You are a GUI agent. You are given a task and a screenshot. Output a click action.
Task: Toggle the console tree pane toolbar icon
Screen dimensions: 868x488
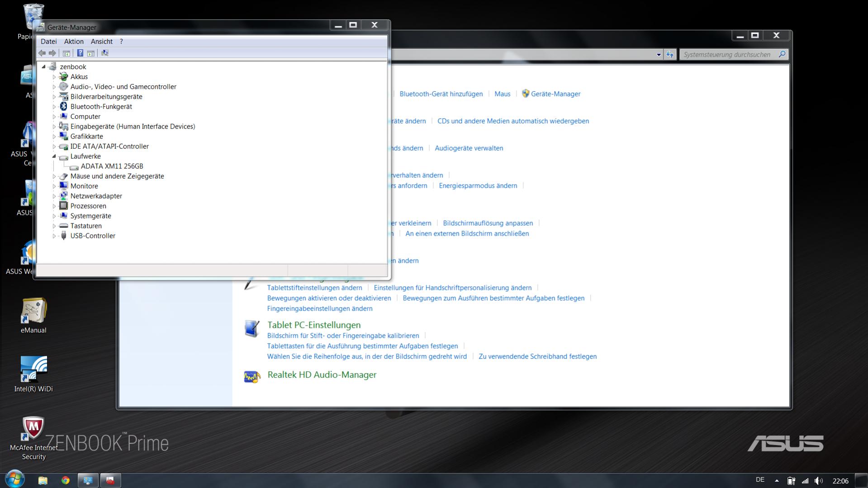tap(66, 53)
